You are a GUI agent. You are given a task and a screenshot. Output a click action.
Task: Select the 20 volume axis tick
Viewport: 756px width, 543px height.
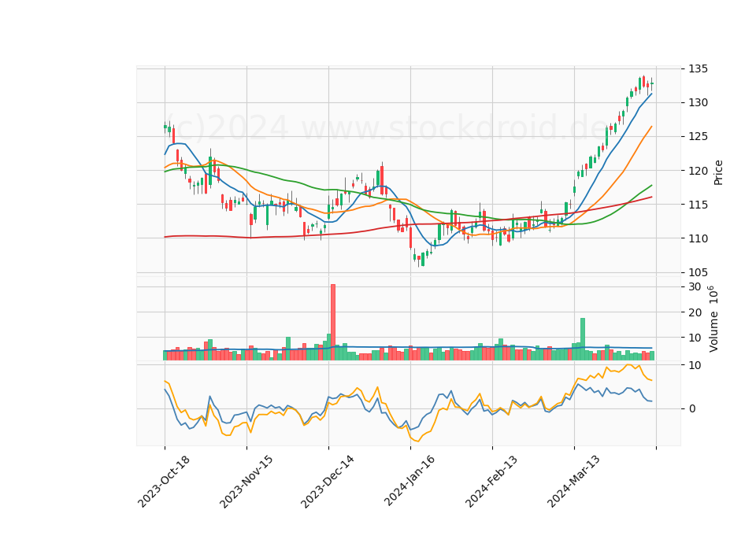pyautogui.click(x=695, y=312)
